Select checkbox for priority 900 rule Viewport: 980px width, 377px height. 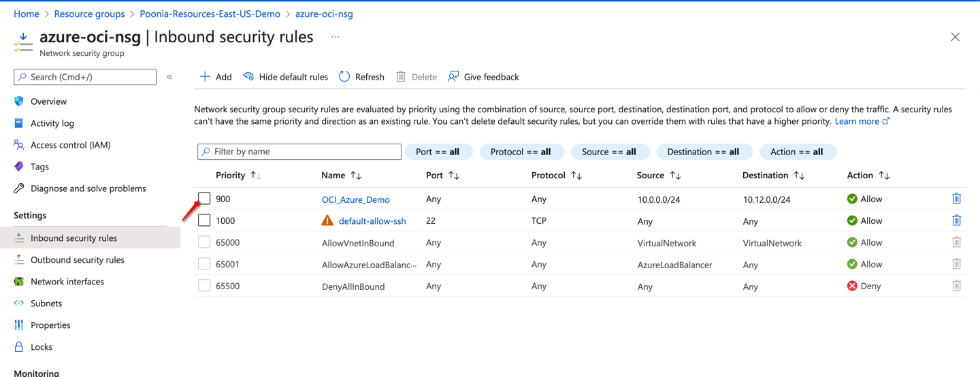(204, 199)
